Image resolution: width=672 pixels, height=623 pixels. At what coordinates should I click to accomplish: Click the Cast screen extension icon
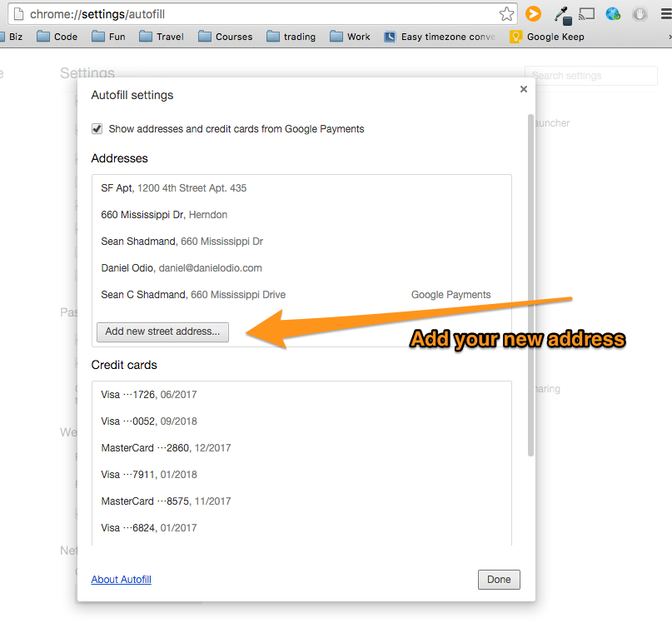pos(587,14)
